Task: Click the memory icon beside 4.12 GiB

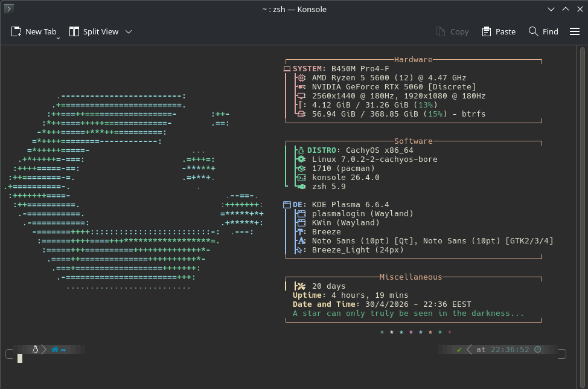Action: (x=301, y=105)
